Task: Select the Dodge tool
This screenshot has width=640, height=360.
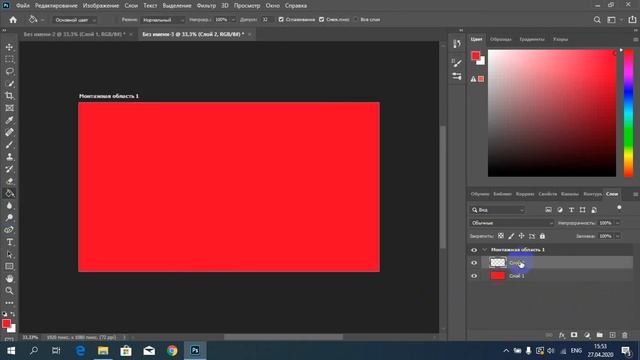Action: click(x=9, y=218)
